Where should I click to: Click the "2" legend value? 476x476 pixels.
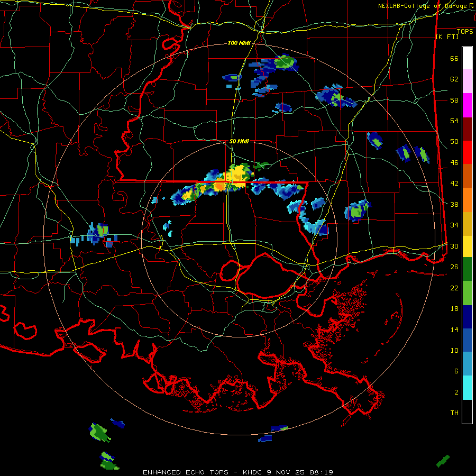click(x=456, y=392)
